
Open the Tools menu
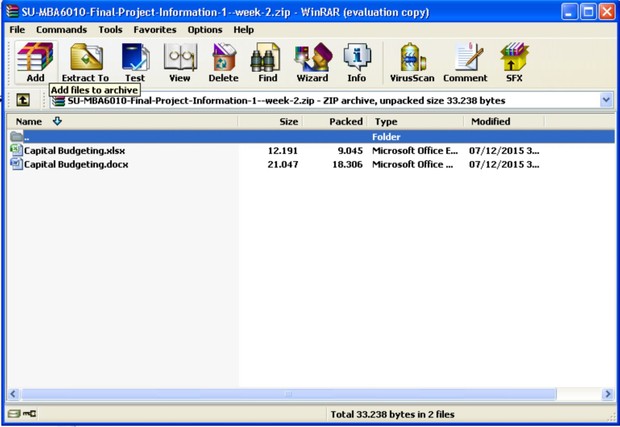110,30
